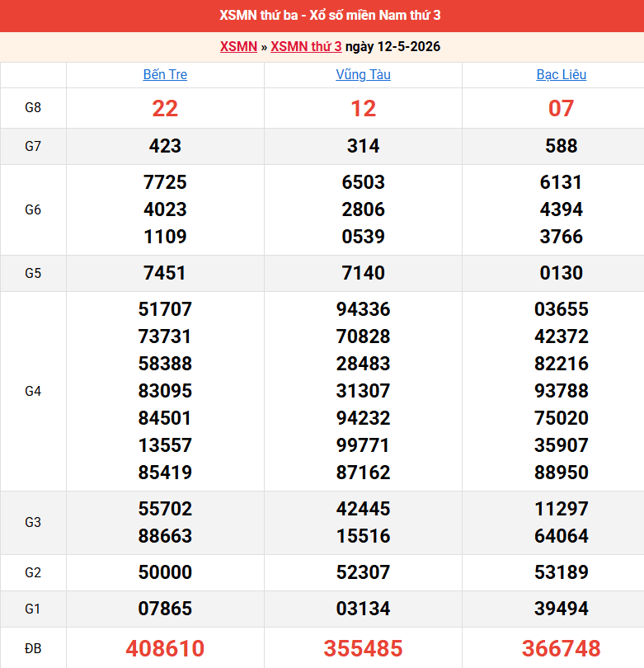Viewport: 644px width, 668px height.
Task: Select G1 number 39494
Action: tap(561, 609)
